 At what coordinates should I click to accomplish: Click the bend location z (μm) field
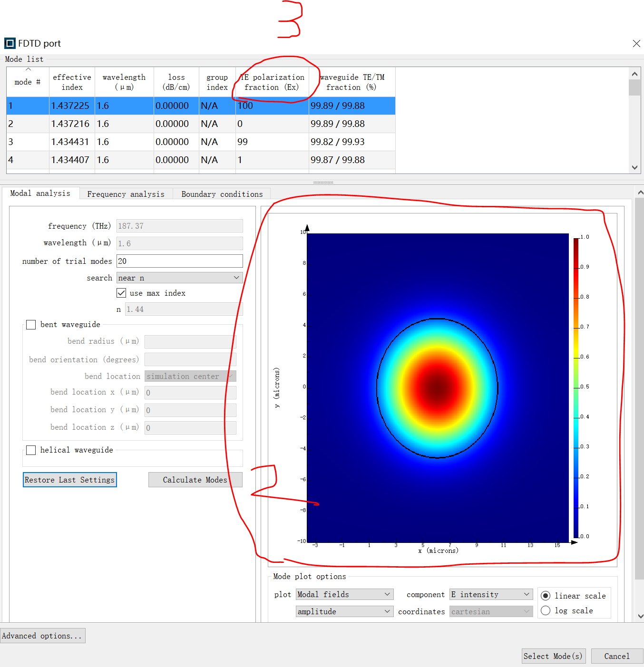click(190, 428)
